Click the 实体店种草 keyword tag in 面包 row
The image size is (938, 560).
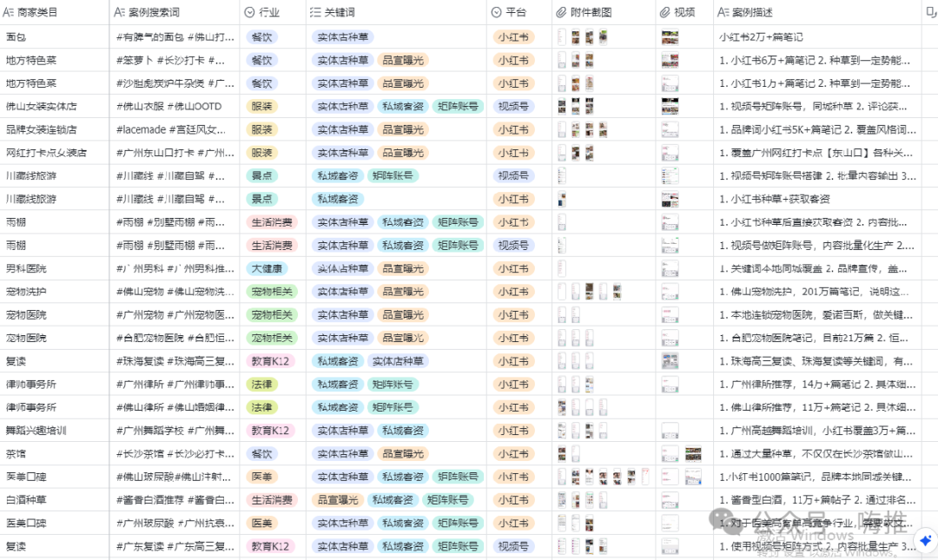343,37
